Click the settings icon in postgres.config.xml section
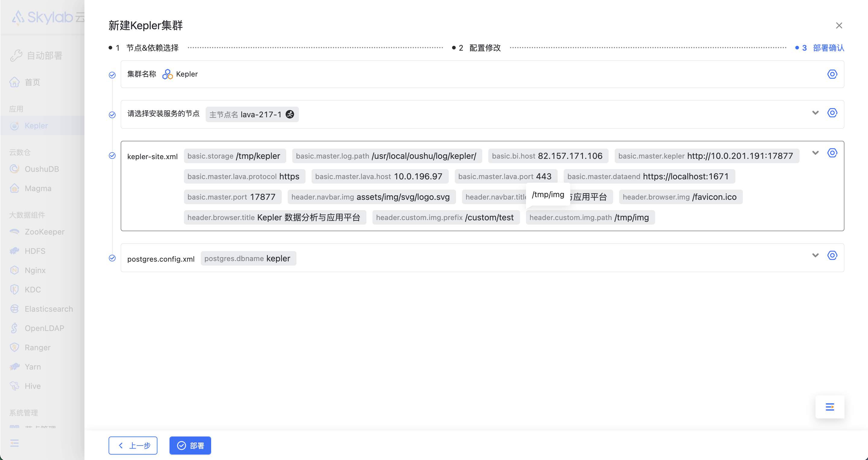The width and height of the screenshot is (868, 460). [832, 255]
